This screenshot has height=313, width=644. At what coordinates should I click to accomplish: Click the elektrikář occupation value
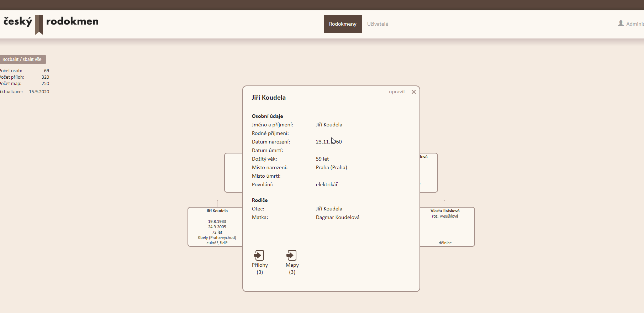coord(327,184)
